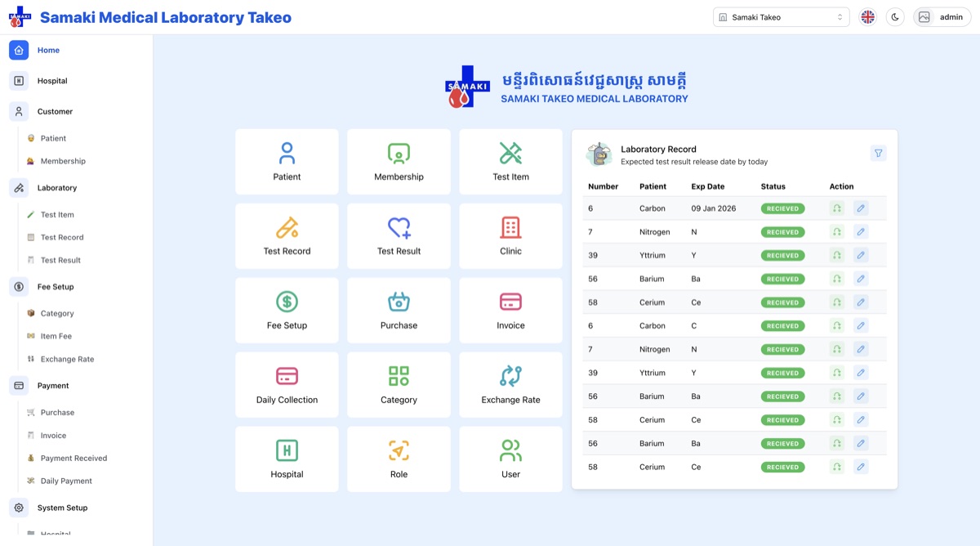Open the Purchase dashboard tile
The width and height of the screenshot is (980, 546).
(x=399, y=311)
